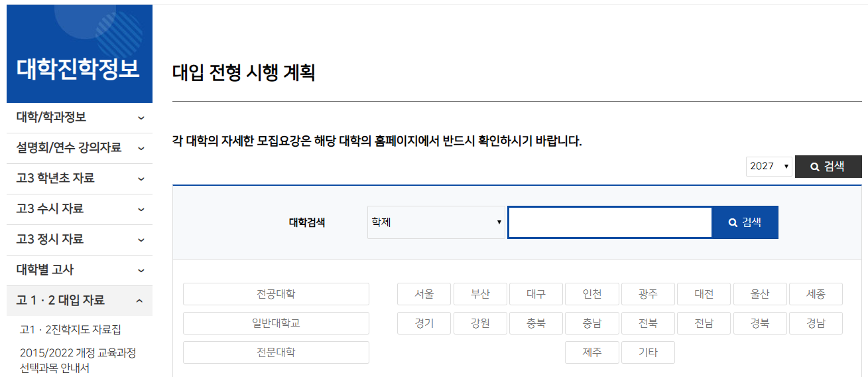Viewport: 868px width, 377px height.
Task: Click the 모집요강 notice sentence text
Action: click(x=377, y=141)
